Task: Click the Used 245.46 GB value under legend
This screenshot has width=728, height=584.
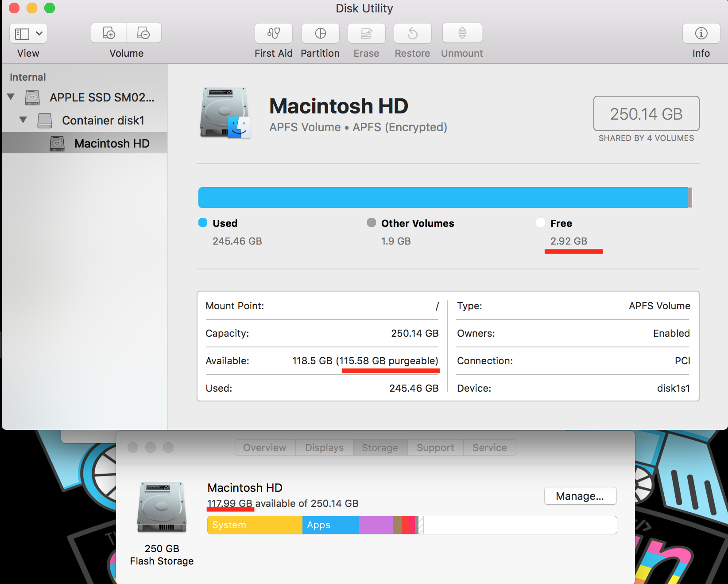Action: click(237, 241)
